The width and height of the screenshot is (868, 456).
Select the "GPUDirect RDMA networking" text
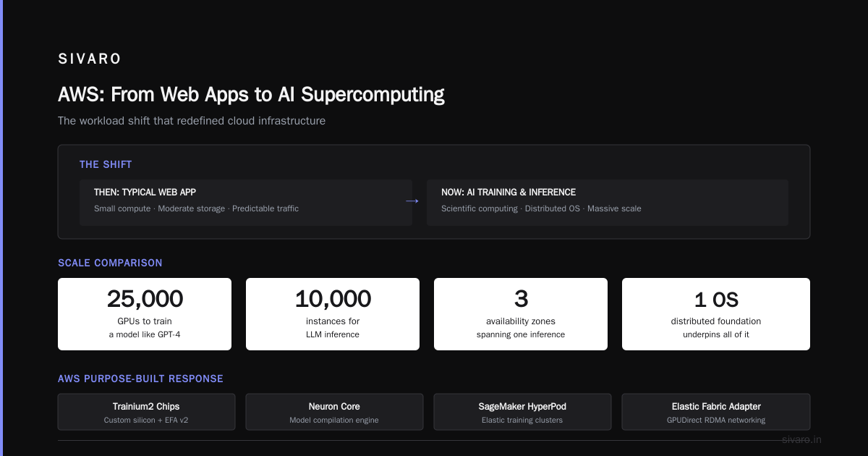pyautogui.click(x=716, y=420)
